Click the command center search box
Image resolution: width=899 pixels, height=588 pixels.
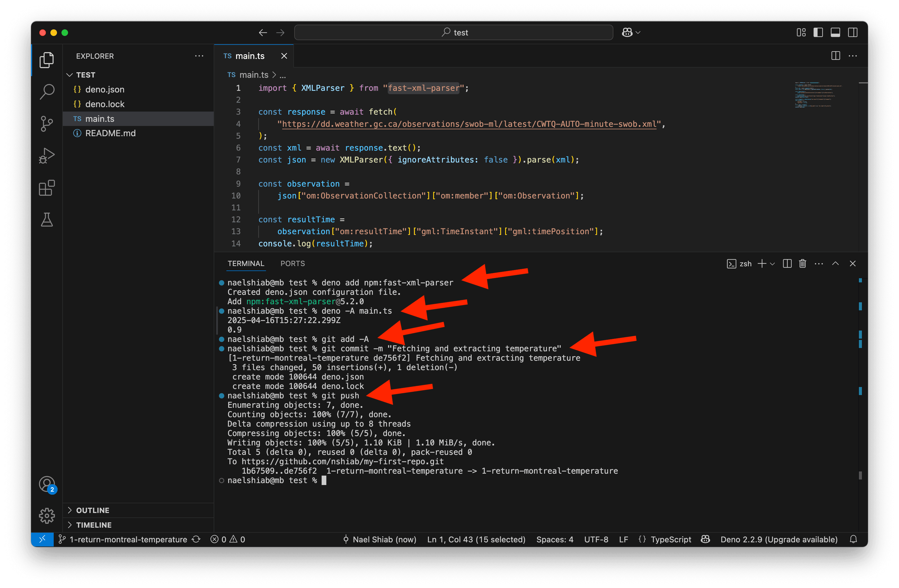pos(453,32)
